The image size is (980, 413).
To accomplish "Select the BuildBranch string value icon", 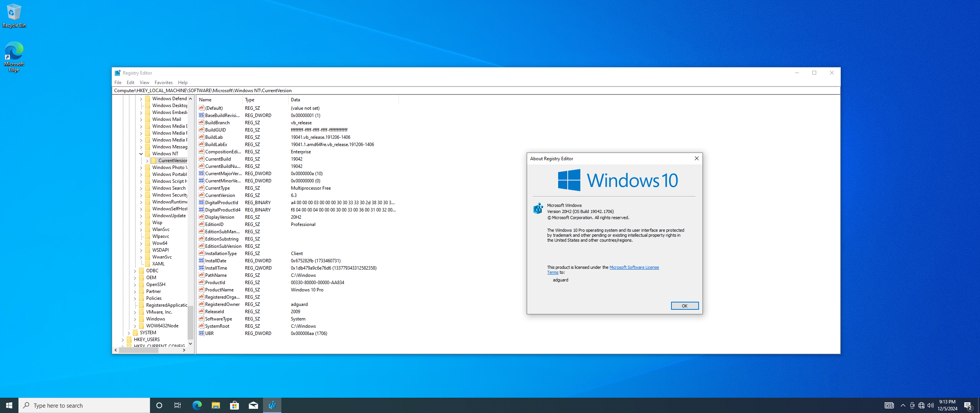I will [201, 122].
